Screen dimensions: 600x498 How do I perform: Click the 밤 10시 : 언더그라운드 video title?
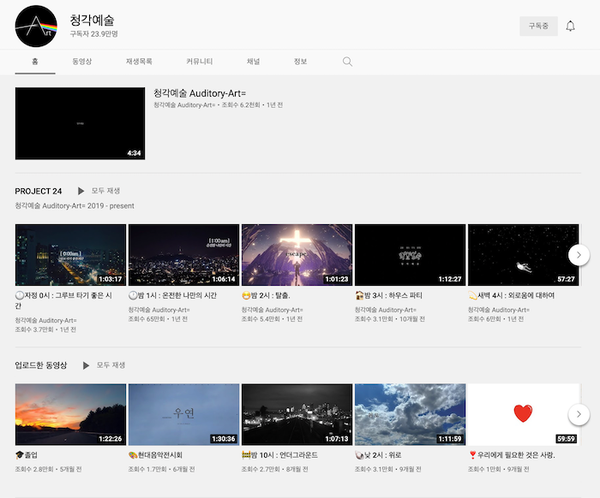click(280, 455)
